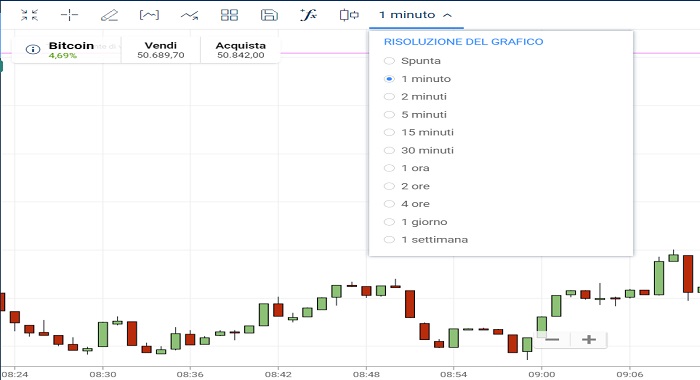The height and width of the screenshot is (380, 700).
Task: Zoom in chart with plus button
Action: (x=589, y=340)
